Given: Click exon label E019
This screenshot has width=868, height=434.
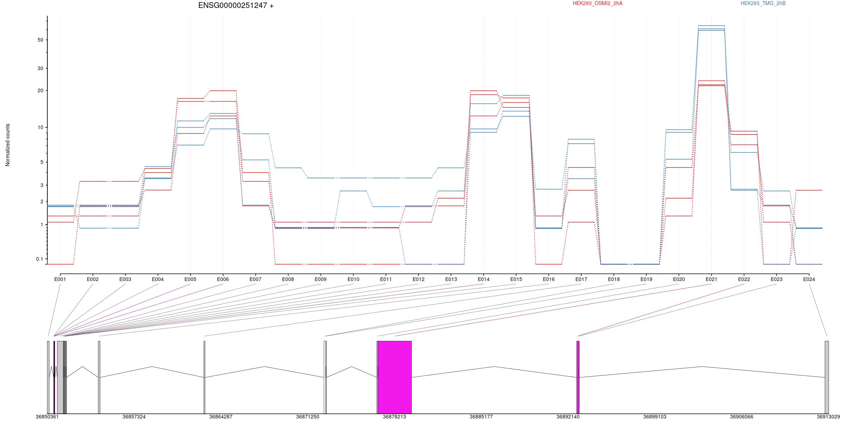Looking at the screenshot, I should coord(646,279).
